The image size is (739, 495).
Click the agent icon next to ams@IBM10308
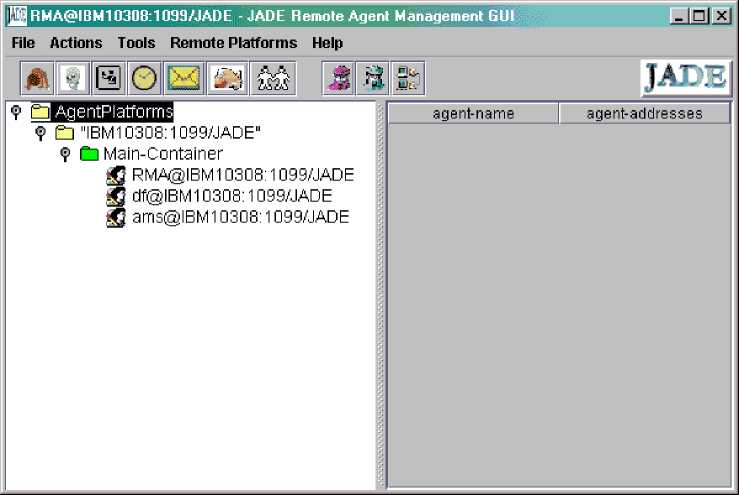point(116,218)
